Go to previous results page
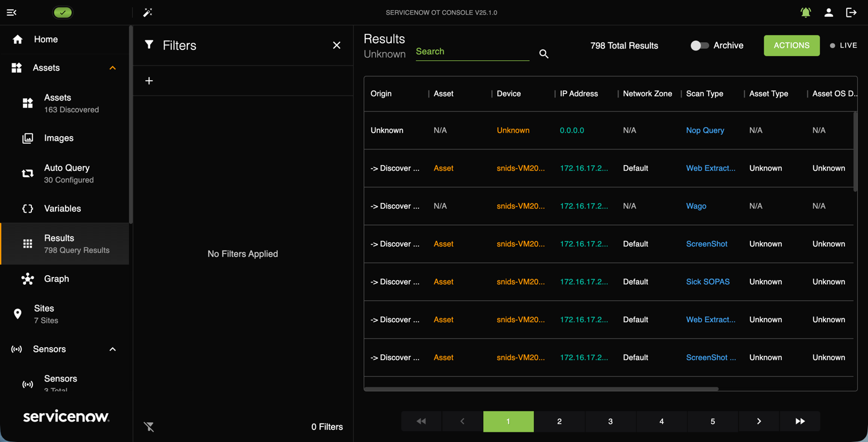 pyautogui.click(x=462, y=422)
